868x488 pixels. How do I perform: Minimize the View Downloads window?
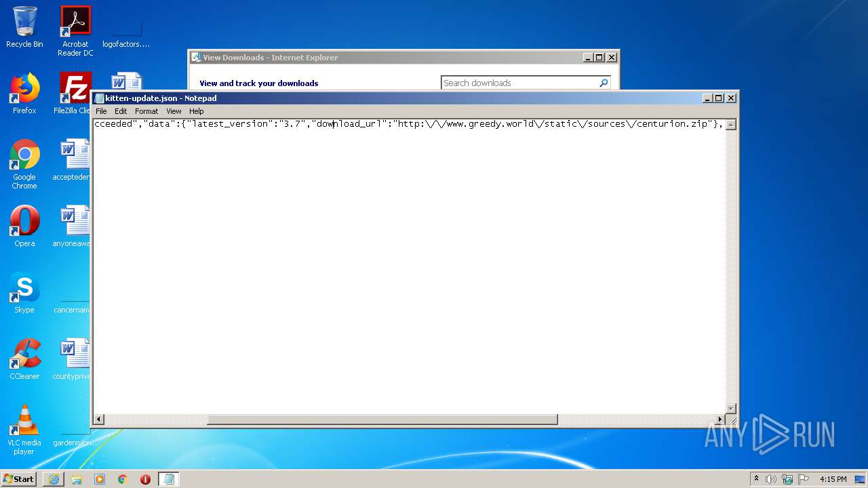[x=588, y=58]
